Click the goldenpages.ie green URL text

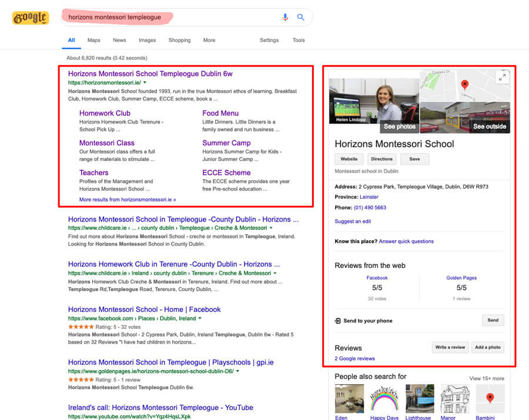[151, 371]
